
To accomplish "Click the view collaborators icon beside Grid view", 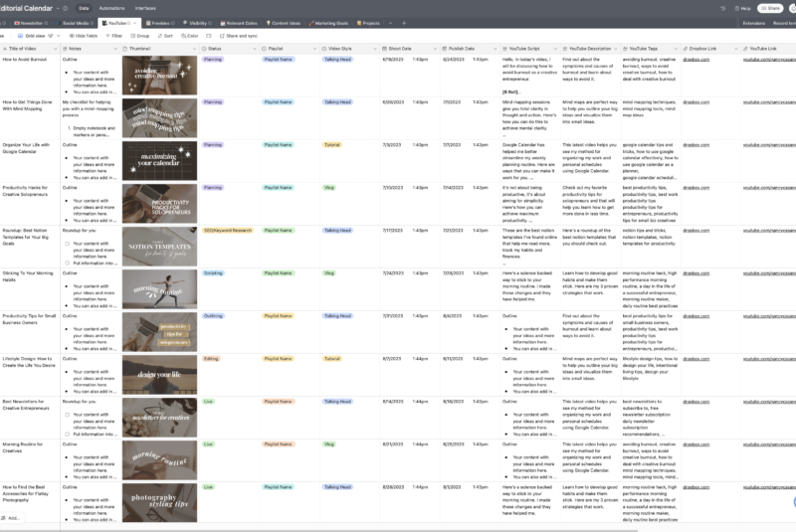I will pyautogui.click(x=51, y=36).
